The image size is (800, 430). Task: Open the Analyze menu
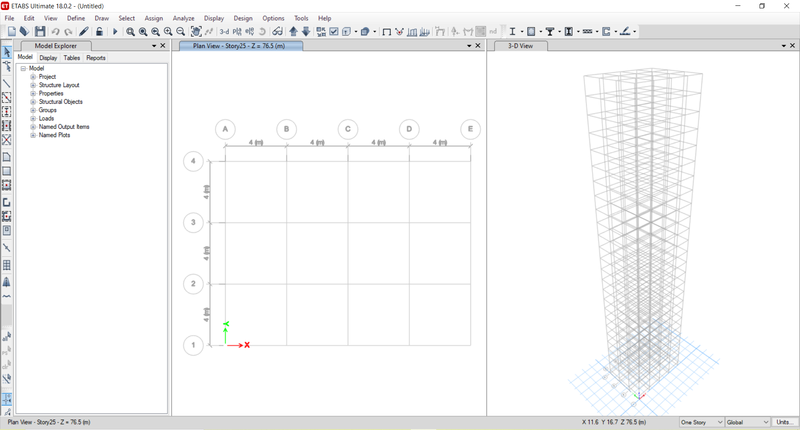(x=183, y=18)
